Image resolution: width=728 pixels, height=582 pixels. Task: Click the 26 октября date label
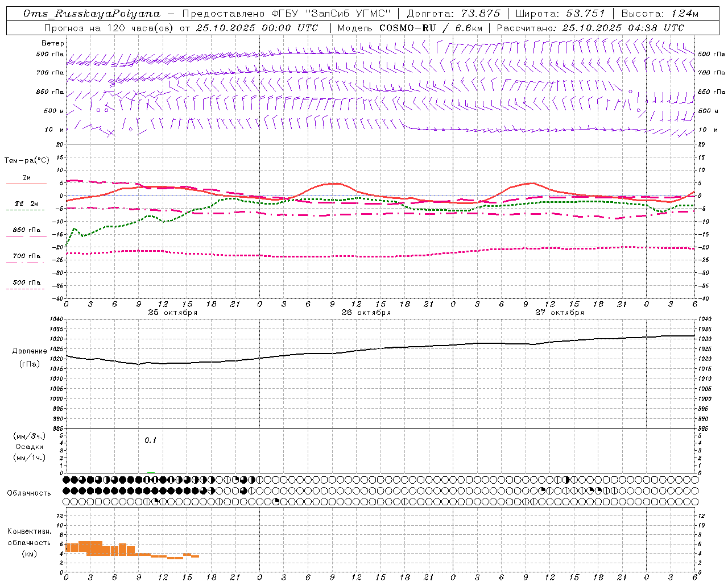point(366,313)
